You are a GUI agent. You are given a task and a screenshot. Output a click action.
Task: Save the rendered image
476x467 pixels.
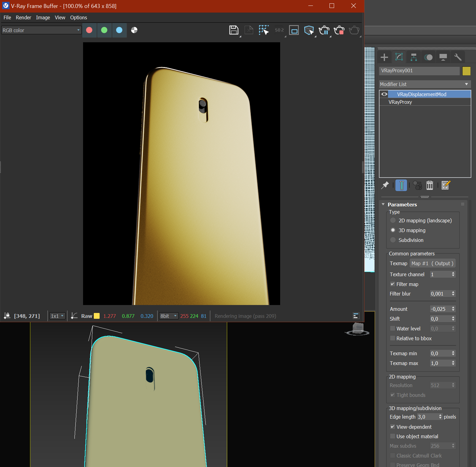click(234, 30)
